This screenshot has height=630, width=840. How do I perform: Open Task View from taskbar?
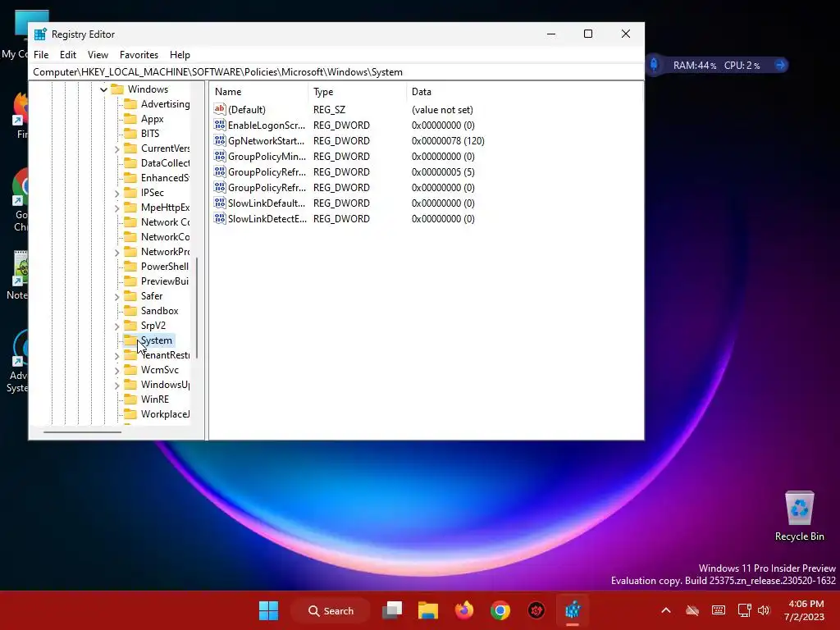392,610
